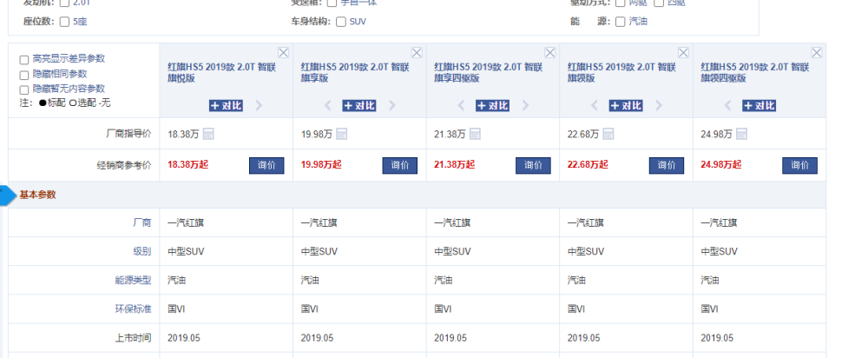
Task: Open the 红旗HS5 2019款 2.0T 智联旗享四驱版 title link
Action: 489,73
